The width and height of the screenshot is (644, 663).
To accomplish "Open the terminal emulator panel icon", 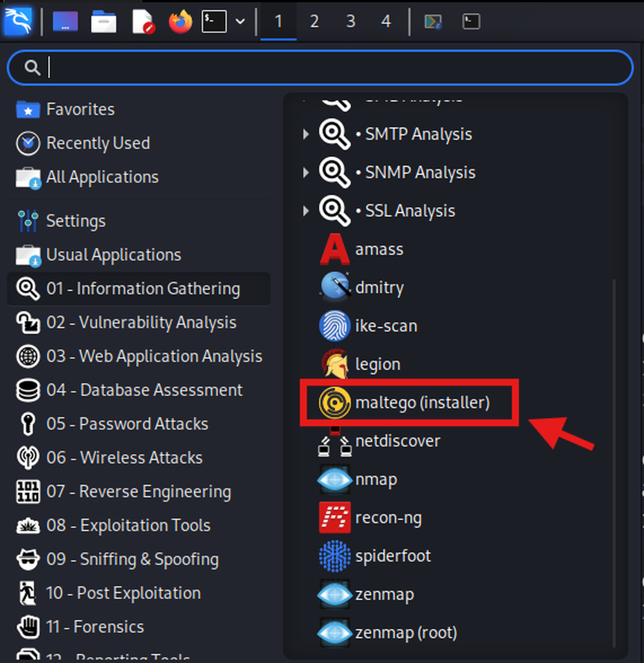I will click(214, 21).
